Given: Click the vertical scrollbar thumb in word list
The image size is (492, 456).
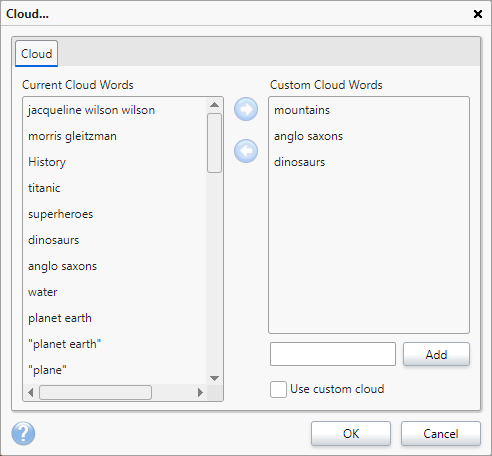Looking at the screenshot, I should coord(214,143).
